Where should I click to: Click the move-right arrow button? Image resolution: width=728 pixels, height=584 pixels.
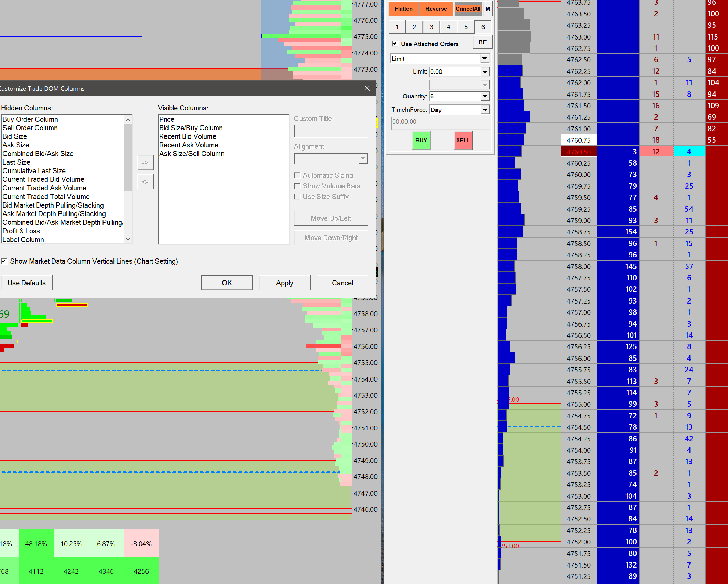145,163
